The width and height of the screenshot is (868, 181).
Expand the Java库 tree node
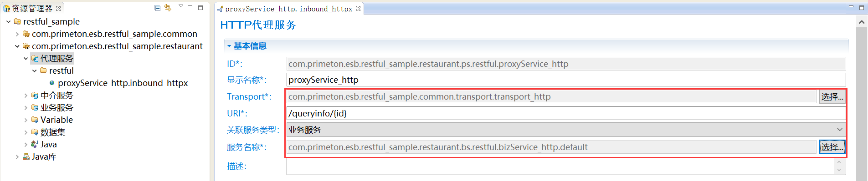pyautogui.click(x=17, y=157)
